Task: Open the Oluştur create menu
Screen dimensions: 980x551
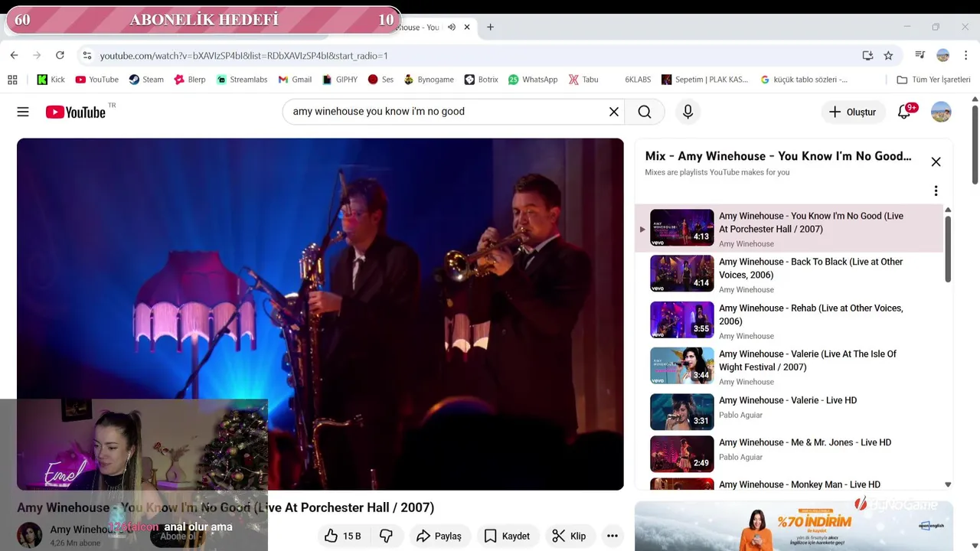Action: coord(853,112)
